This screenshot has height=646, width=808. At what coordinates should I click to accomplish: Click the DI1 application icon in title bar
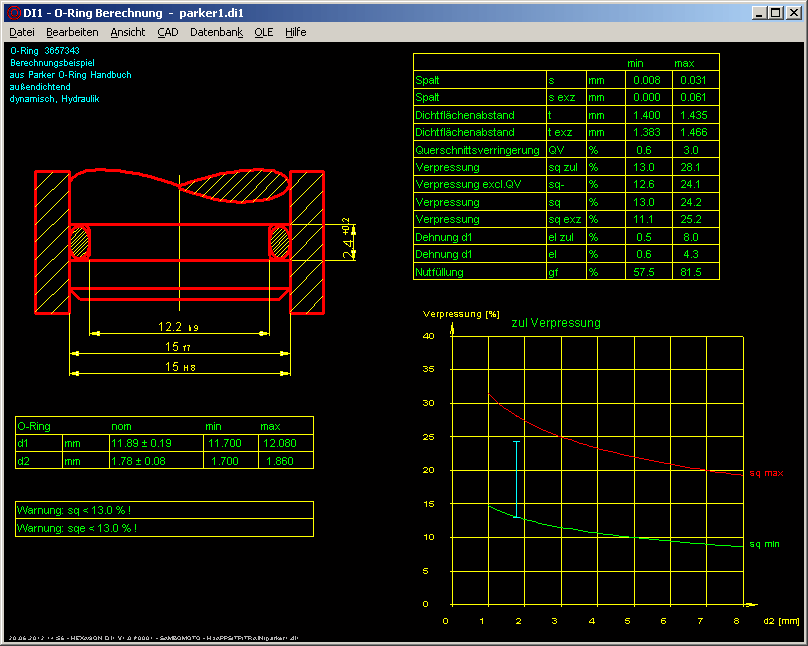click(x=12, y=12)
